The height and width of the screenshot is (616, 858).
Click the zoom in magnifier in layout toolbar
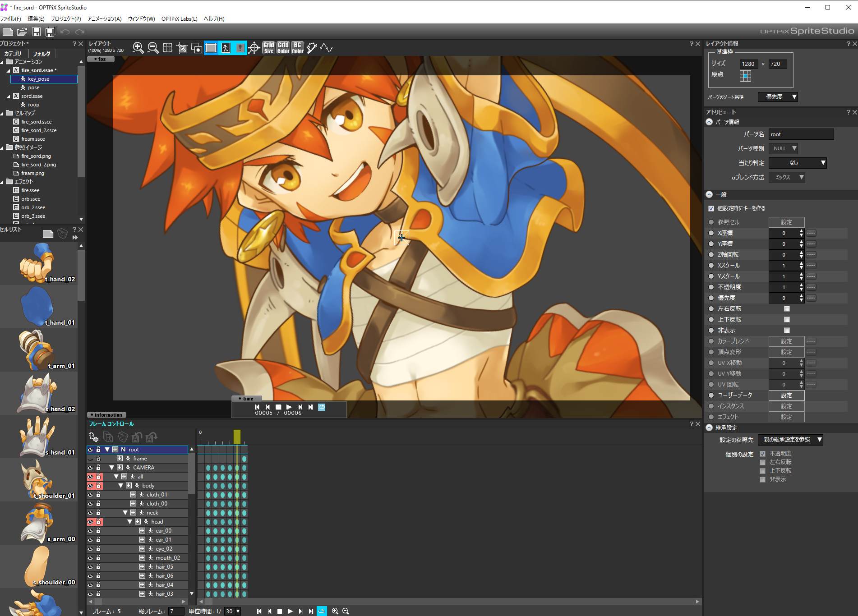[138, 48]
